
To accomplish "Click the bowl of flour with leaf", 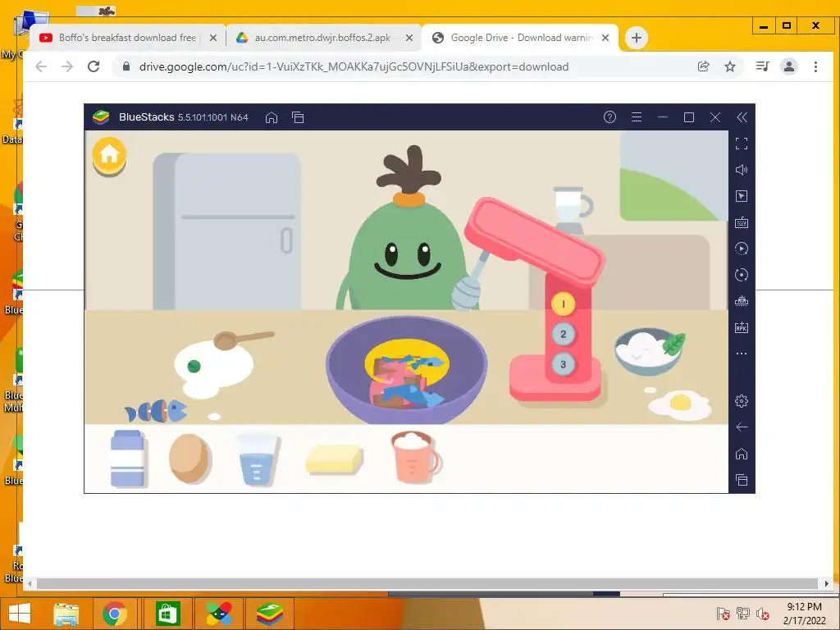I will click(x=648, y=351).
